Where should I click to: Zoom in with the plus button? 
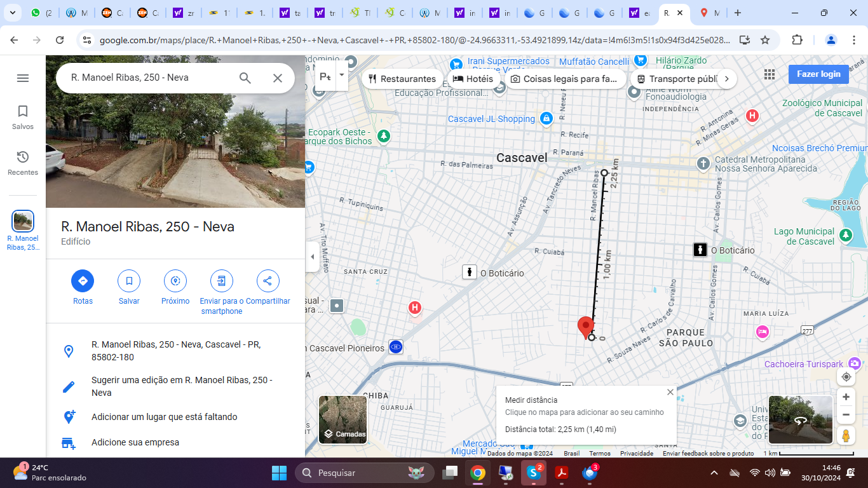846,397
